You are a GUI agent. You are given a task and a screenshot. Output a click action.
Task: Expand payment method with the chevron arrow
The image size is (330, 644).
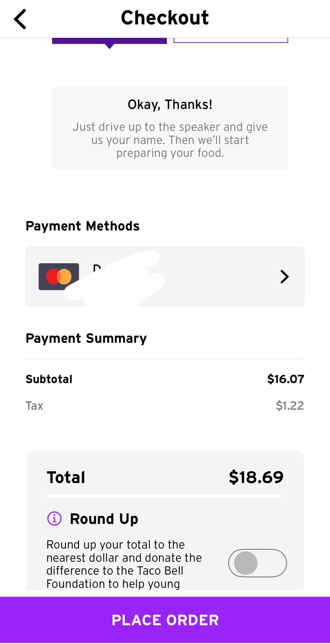284,277
